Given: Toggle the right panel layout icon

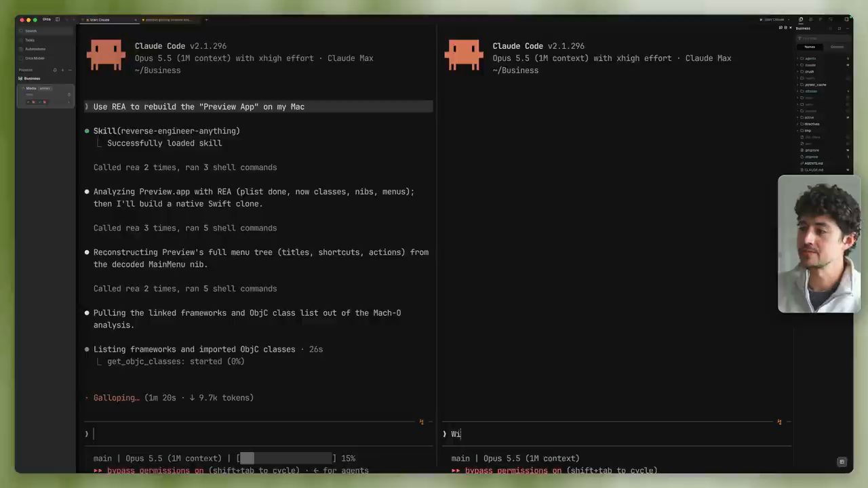Looking at the screenshot, I should 847,20.
